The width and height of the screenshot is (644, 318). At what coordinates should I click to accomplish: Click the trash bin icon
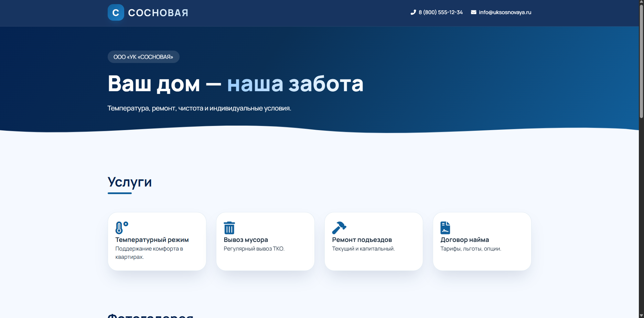coord(229,227)
